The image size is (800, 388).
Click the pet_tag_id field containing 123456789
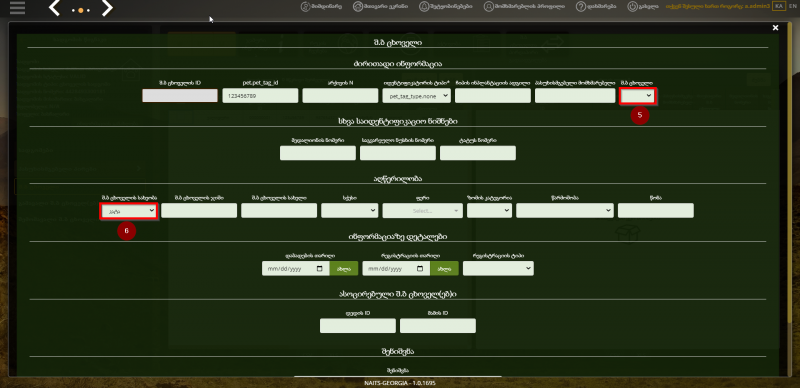[260, 95]
